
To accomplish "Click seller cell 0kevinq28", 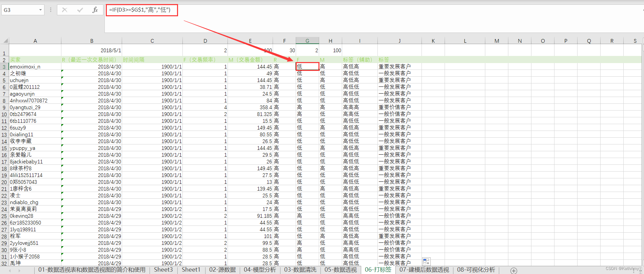I will 35,216.
